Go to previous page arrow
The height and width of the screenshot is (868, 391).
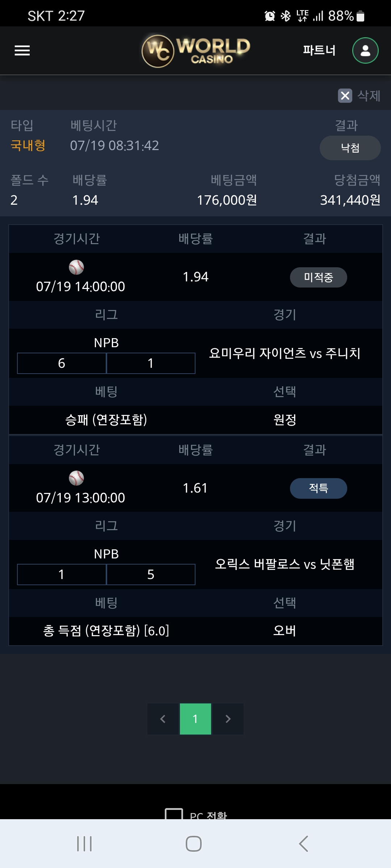(x=163, y=719)
